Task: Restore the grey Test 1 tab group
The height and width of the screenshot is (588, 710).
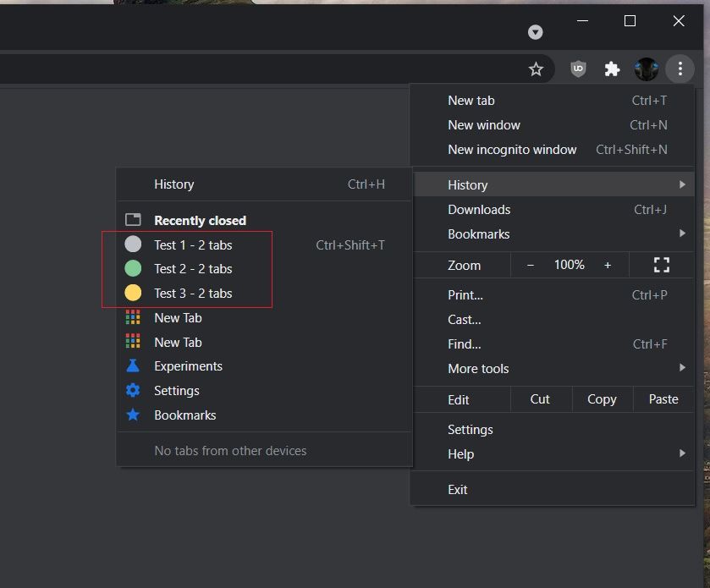Action: coord(193,245)
